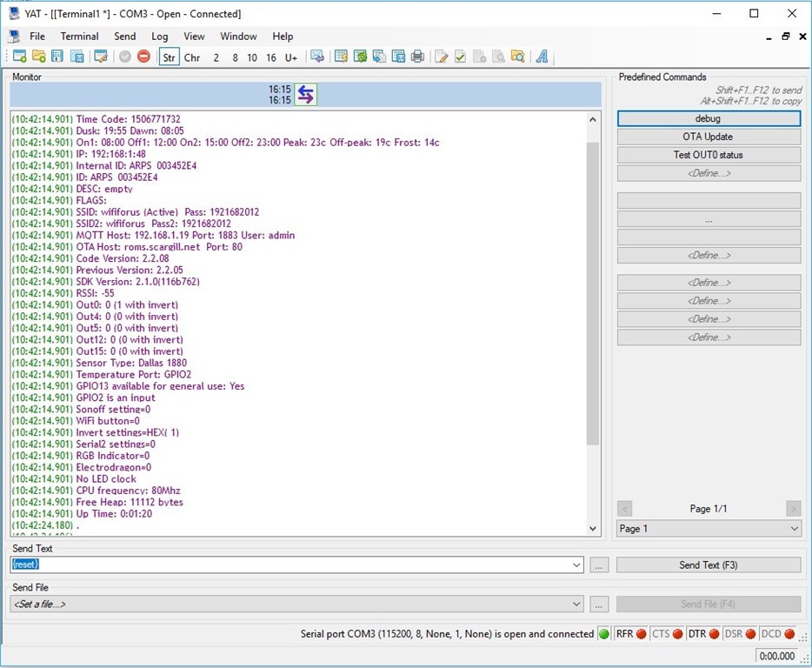Toggle the DTR signal indicator
This screenshot has height=668, width=812.
click(704, 634)
